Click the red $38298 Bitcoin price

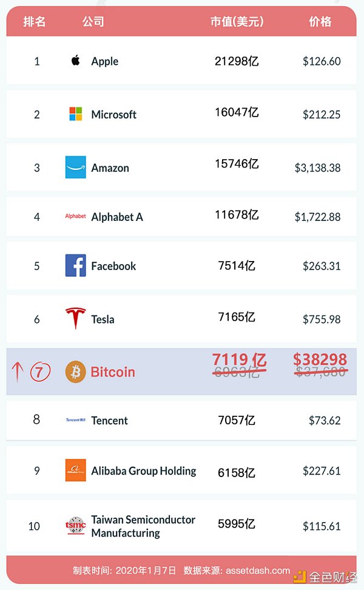pyautogui.click(x=320, y=360)
